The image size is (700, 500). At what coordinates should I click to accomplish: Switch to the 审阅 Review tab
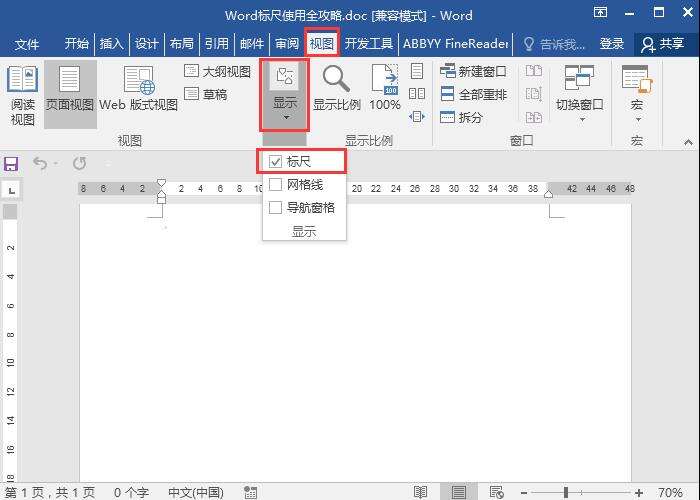[287, 43]
